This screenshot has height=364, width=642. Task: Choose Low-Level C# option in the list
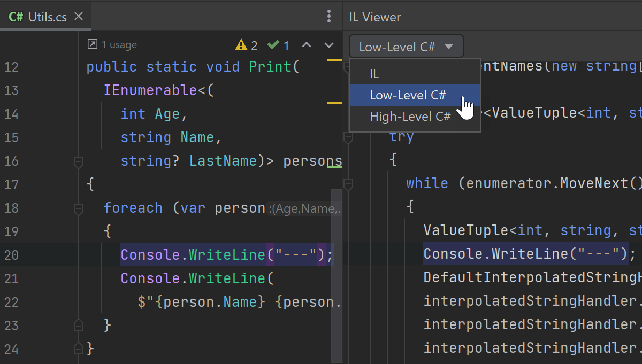click(x=408, y=95)
